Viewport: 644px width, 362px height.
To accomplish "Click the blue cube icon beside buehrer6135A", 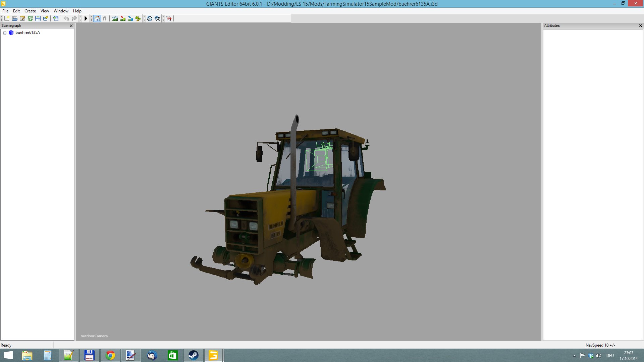I will (11, 33).
